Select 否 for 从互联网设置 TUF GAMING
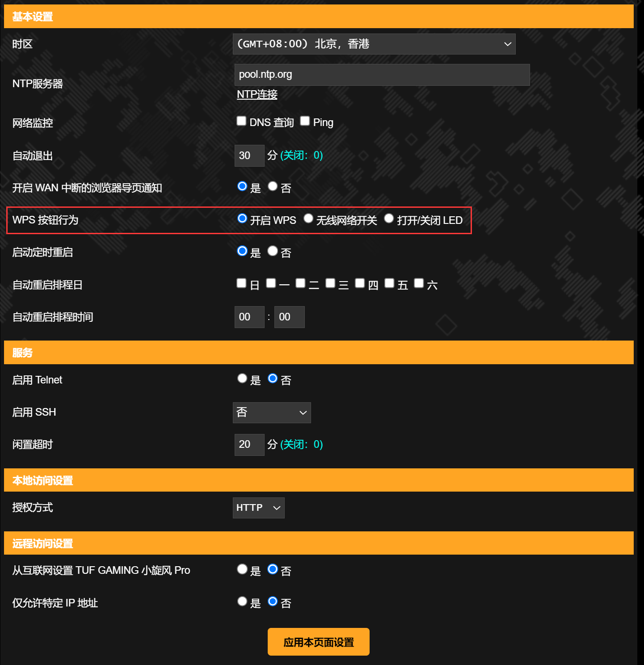Screen dimensions: 644x665 point(273,569)
